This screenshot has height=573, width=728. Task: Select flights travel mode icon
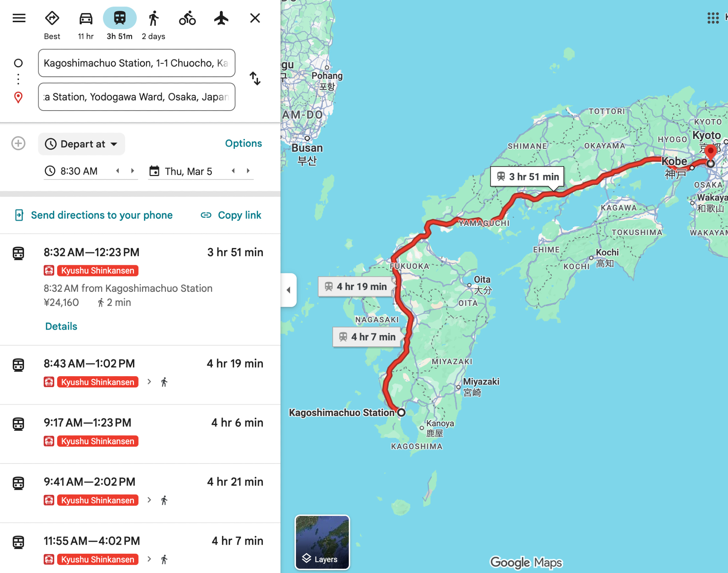tap(221, 18)
